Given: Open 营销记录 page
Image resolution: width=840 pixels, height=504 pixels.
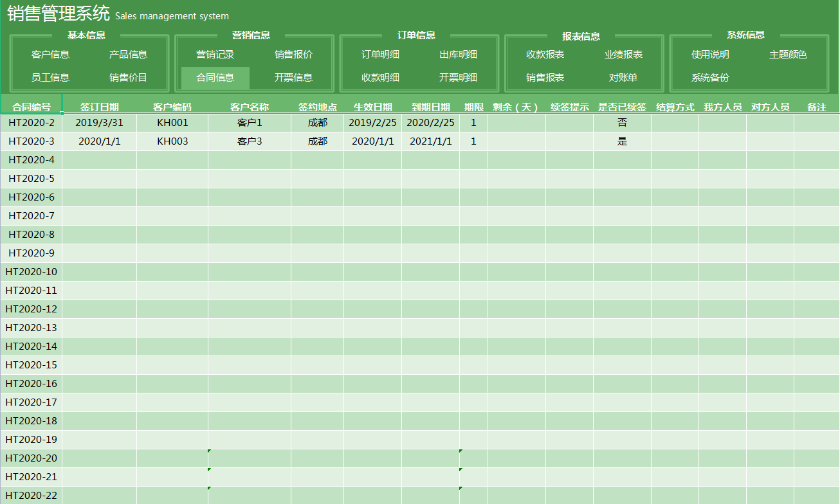Looking at the screenshot, I should (x=215, y=55).
